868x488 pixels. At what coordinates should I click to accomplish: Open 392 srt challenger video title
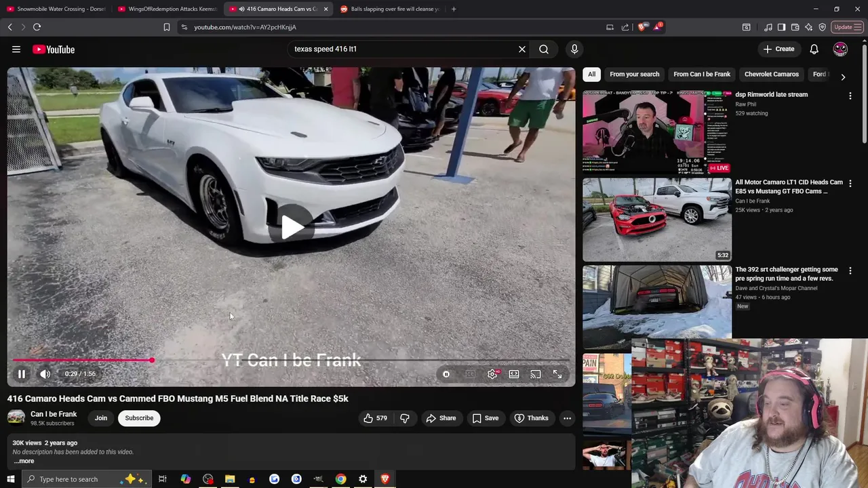tap(787, 274)
